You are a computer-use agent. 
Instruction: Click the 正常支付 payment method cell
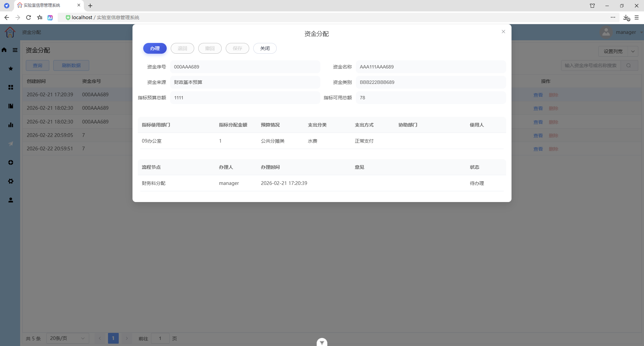364,141
